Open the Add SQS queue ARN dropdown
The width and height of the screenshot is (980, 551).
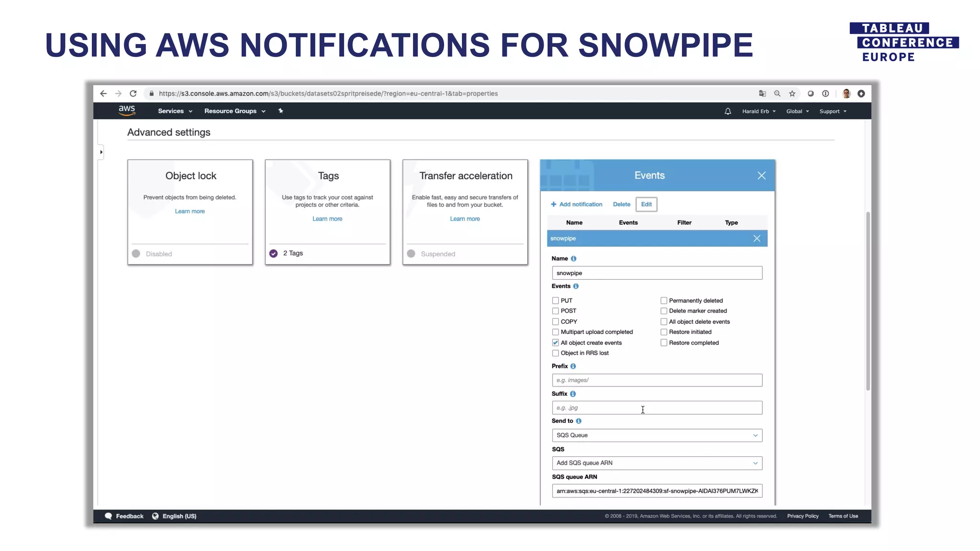657,463
